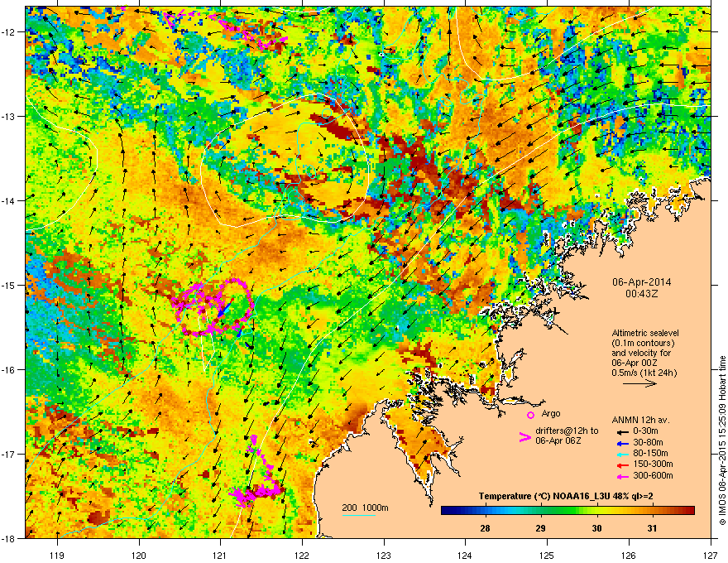
Task: Click the latitude axis label -12
Action: pos(9,31)
